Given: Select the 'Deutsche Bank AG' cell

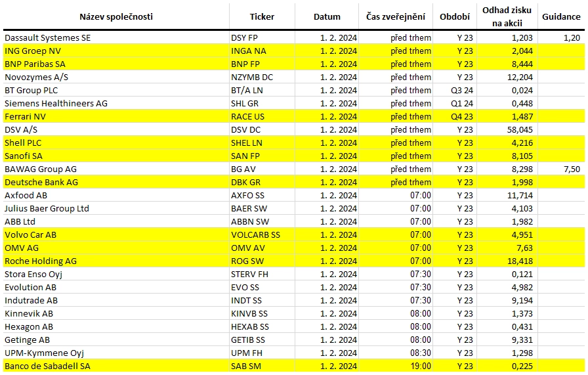Looking at the screenshot, I should coord(116,182).
